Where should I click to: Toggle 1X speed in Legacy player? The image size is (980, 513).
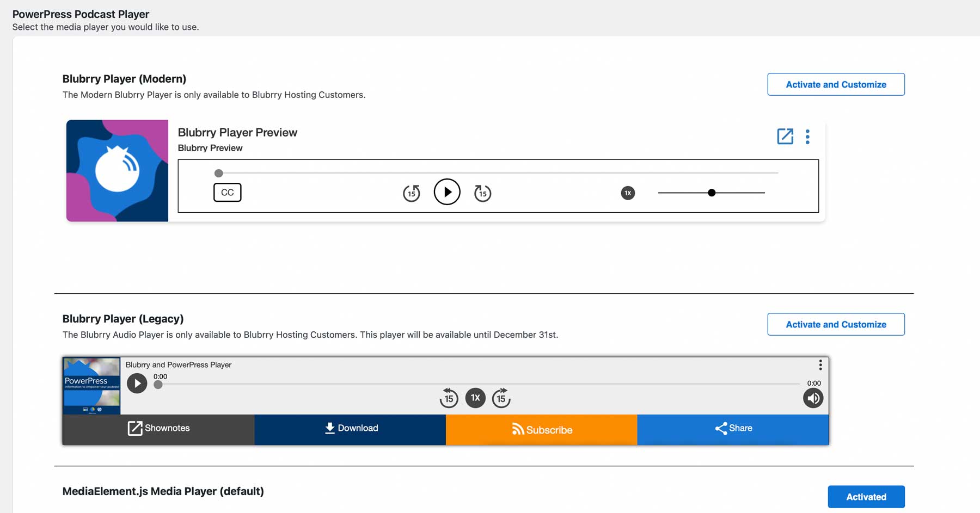(x=475, y=398)
